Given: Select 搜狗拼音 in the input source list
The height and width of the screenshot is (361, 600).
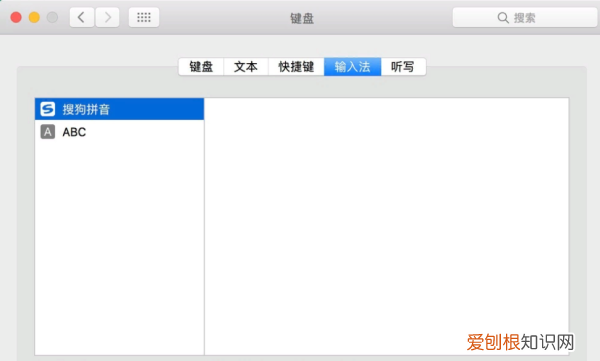Looking at the screenshot, I should tap(119, 109).
